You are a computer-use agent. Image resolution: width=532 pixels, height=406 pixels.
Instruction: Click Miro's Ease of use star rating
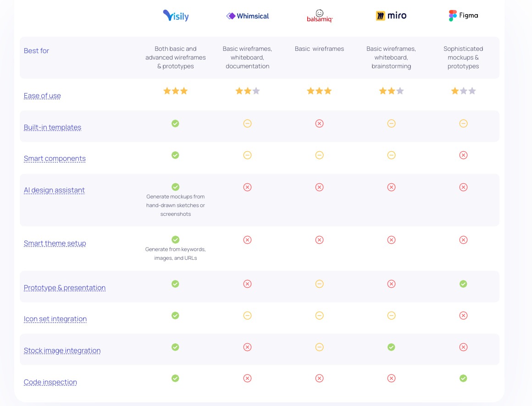coord(391,91)
